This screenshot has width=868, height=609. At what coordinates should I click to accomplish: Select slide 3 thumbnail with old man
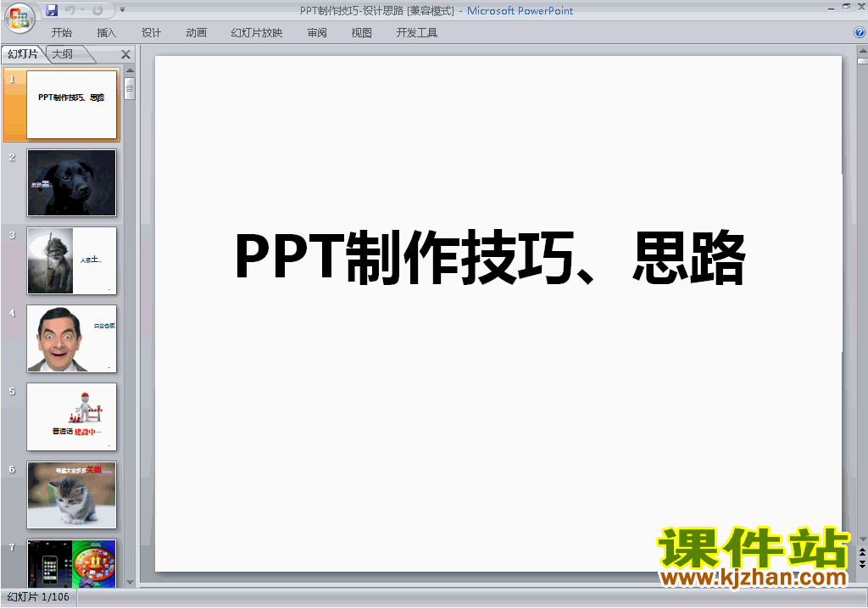click(72, 260)
